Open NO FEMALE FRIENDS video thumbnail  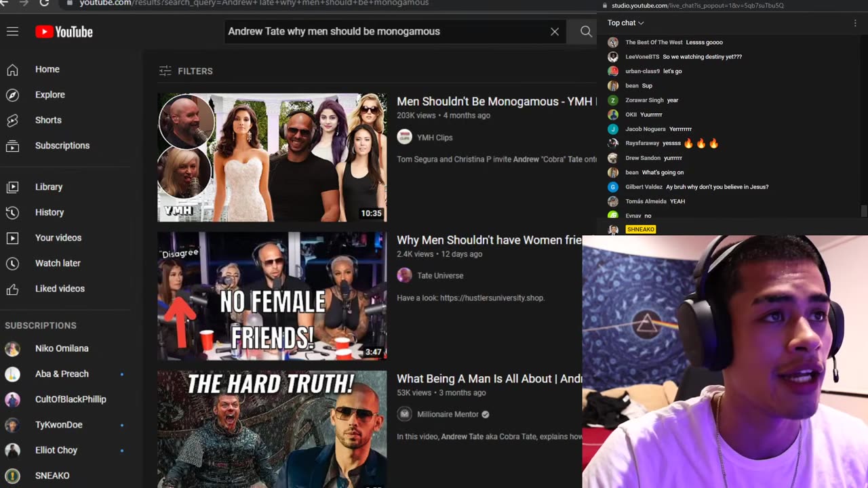pyautogui.click(x=272, y=296)
